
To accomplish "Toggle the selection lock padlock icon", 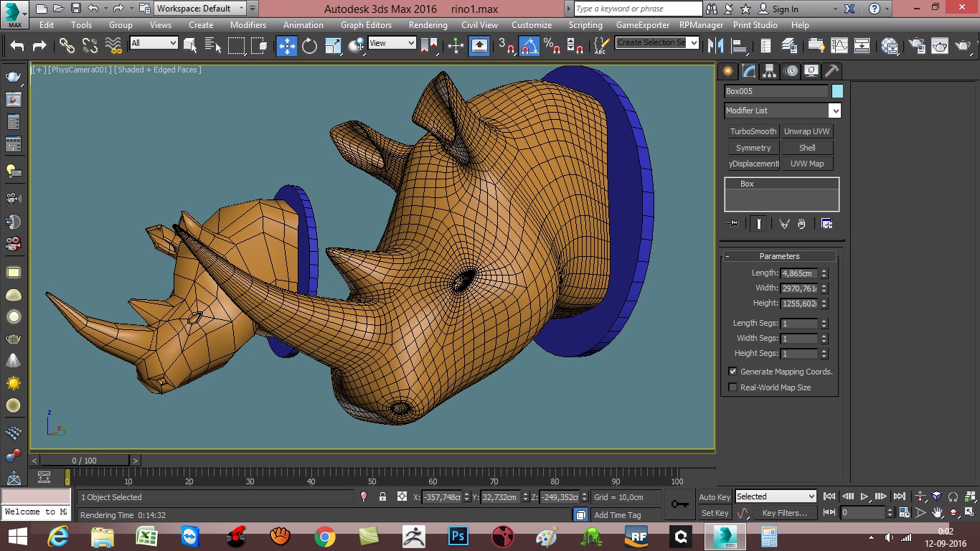I will coord(382,496).
